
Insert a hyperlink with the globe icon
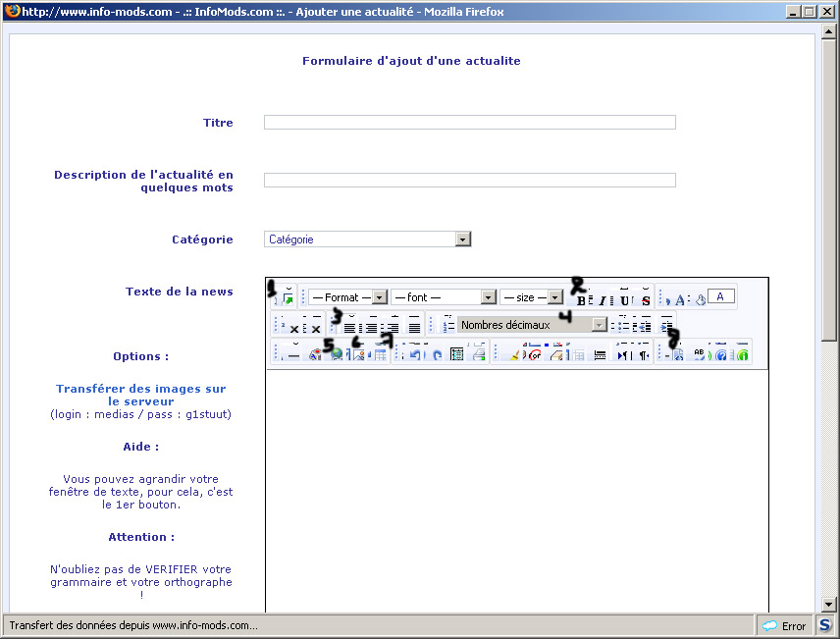click(x=337, y=354)
